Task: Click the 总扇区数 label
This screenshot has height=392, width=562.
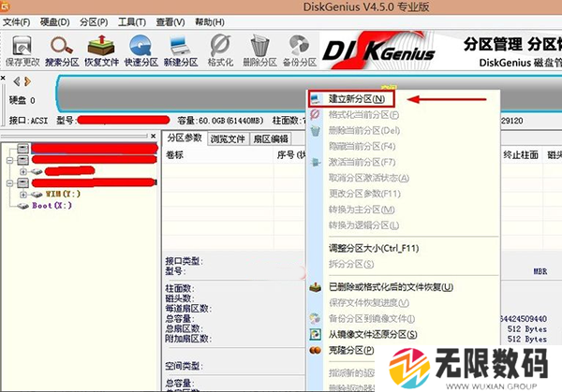Action: (x=184, y=328)
